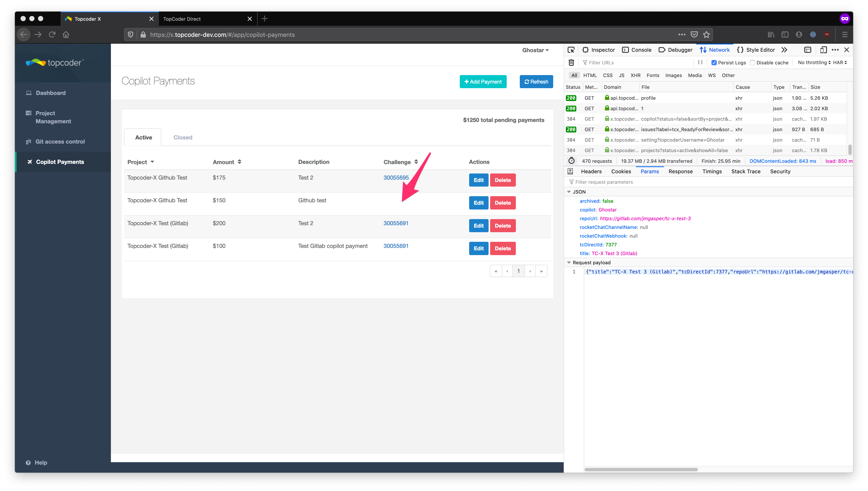868x491 pixels.
Task: Edit the $175 Test 2 payment
Action: [478, 180]
